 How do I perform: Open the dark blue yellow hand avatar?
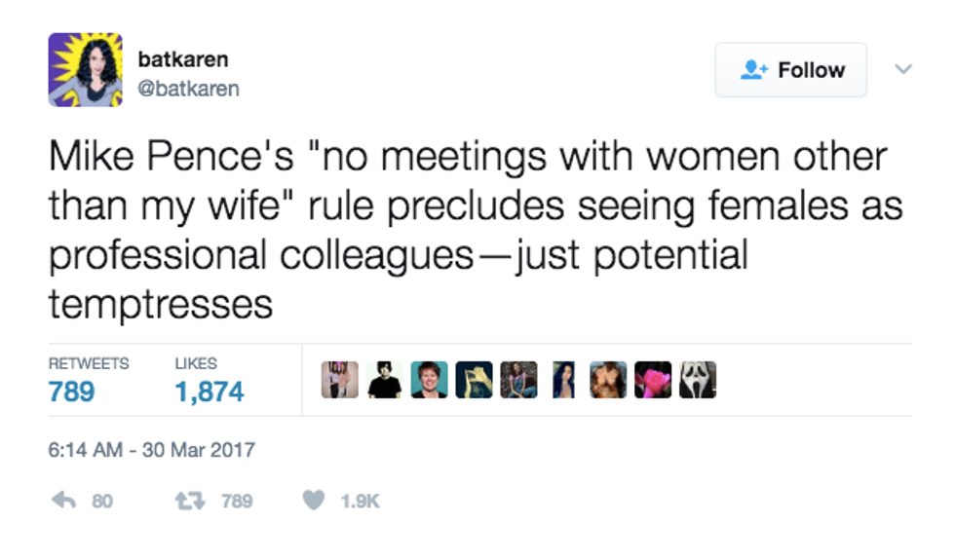474,380
